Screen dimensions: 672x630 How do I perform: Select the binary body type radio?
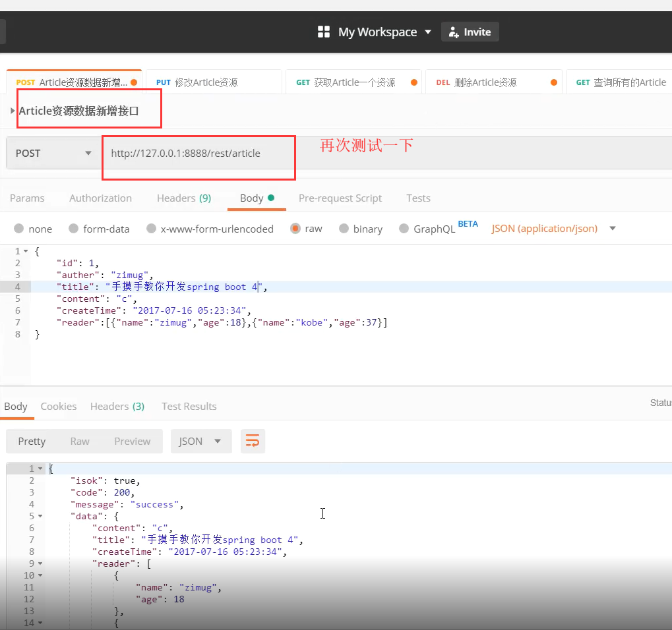[x=344, y=228]
